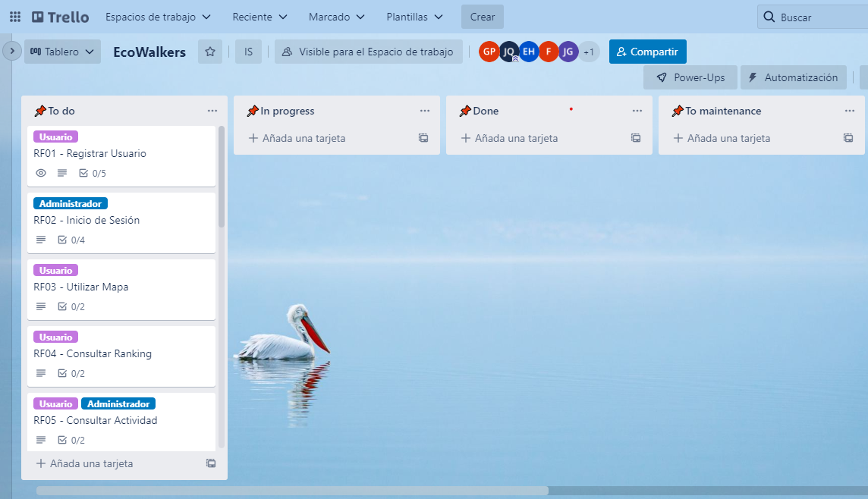The width and height of the screenshot is (868, 499).
Task: Click the description icon on RF01 card
Action: 62,173
